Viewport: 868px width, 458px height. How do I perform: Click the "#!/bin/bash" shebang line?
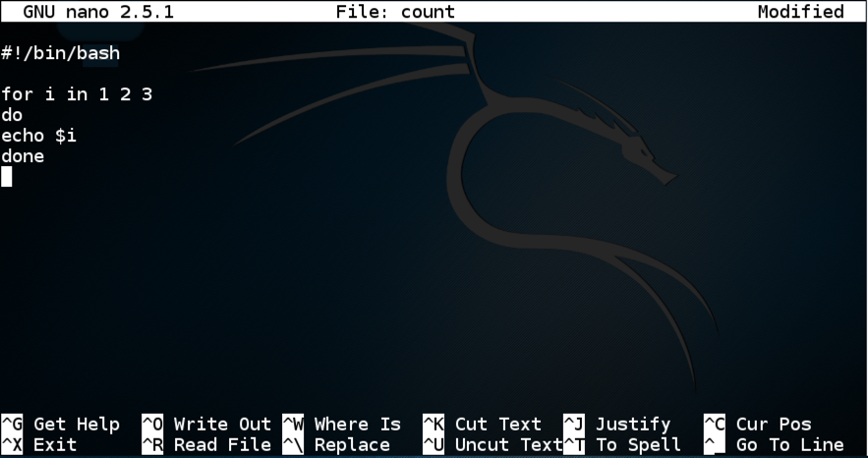point(60,53)
